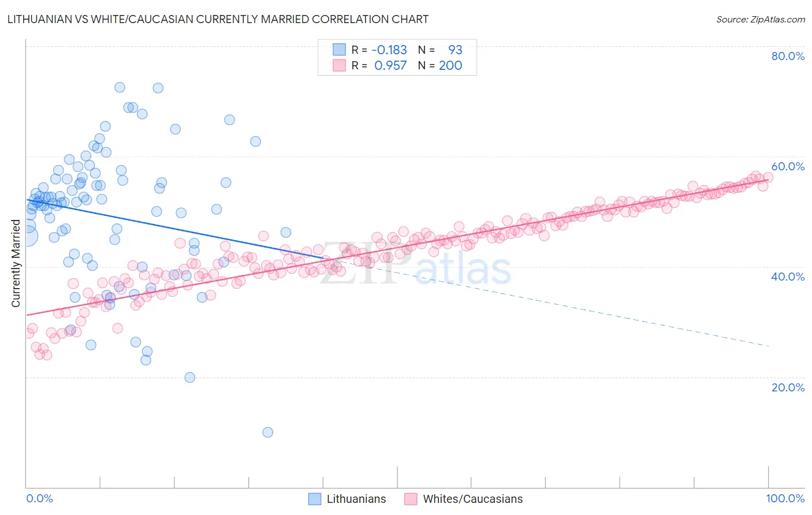Select the chart title text
Screen dimensions: 812x515
pyautogui.click(x=218, y=19)
